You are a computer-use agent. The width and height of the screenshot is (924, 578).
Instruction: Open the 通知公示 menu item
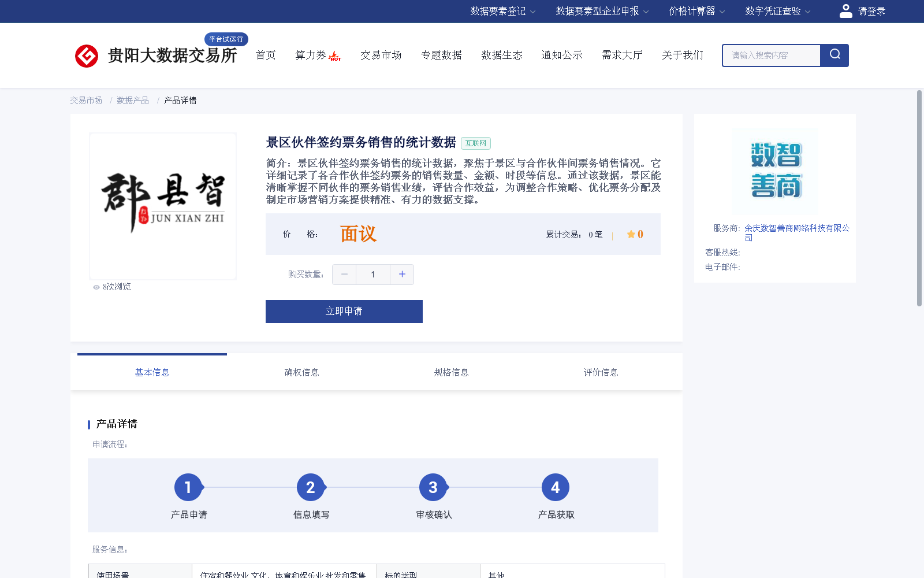(562, 55)
